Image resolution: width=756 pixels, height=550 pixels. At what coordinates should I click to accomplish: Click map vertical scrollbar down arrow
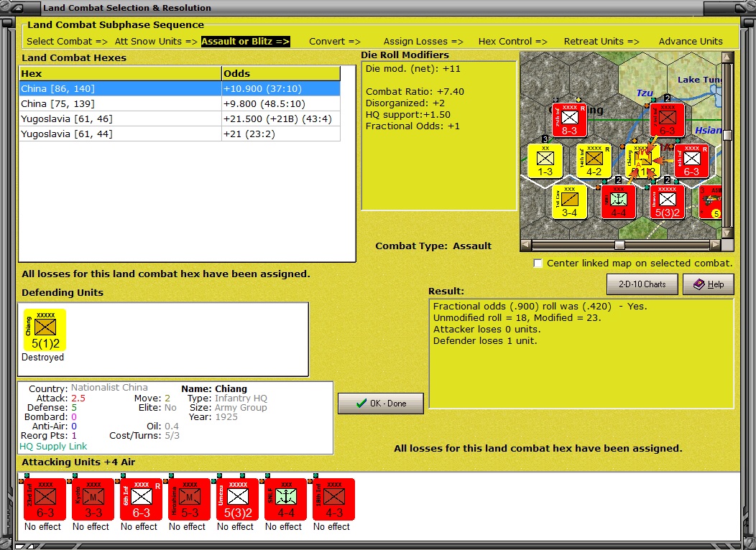point(727,233)
